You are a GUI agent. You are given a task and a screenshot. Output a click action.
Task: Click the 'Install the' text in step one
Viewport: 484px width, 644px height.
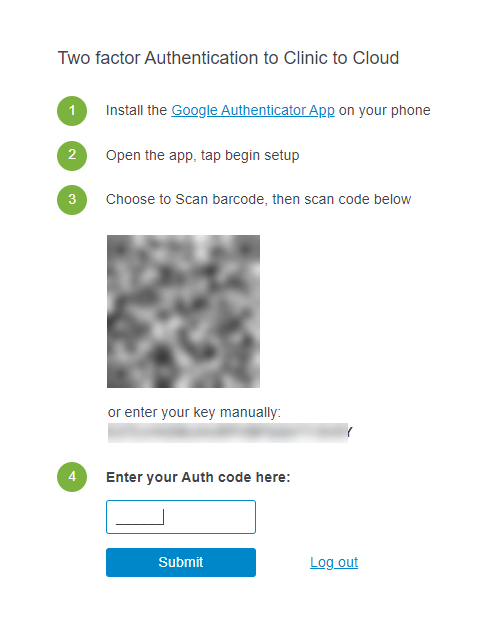[136, 110]
